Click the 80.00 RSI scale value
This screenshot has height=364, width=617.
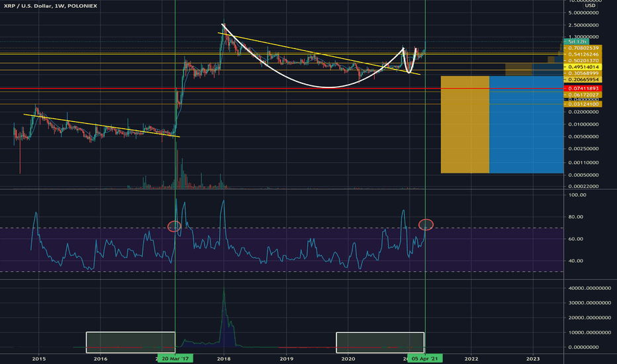click(x=576, y=217)
